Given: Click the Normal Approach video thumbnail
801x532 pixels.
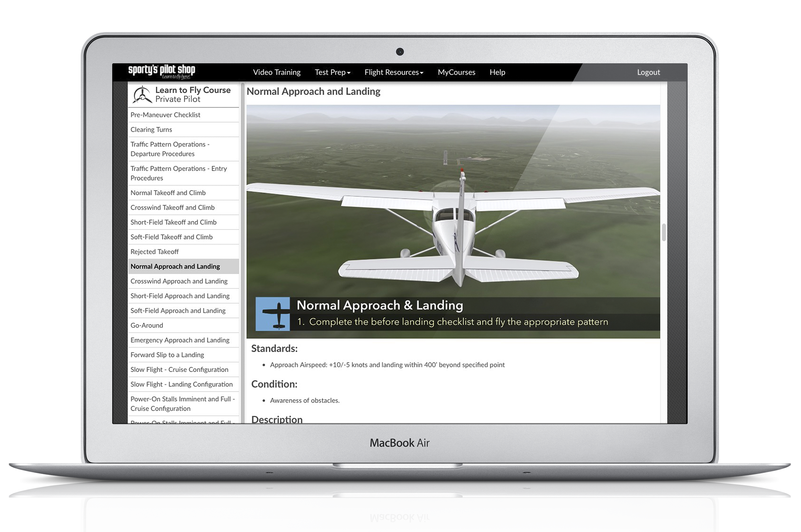Looking at the screenshot, I should pos(453,213).
